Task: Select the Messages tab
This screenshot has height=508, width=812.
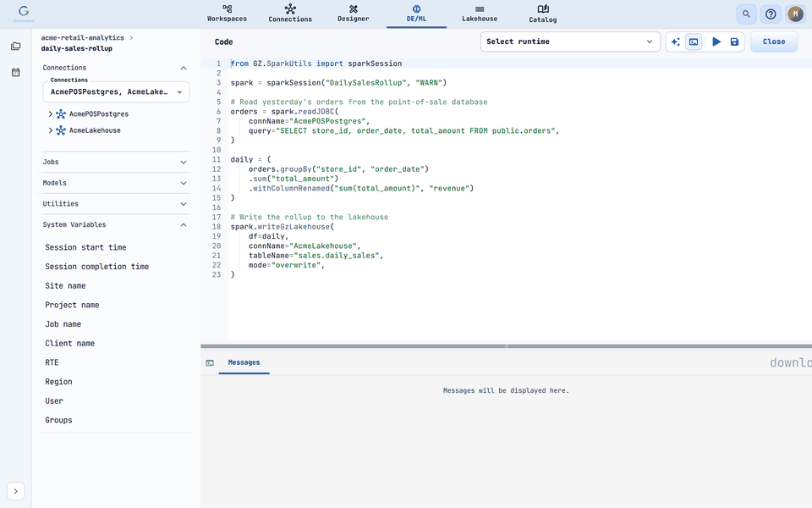Action: (244, 363)
